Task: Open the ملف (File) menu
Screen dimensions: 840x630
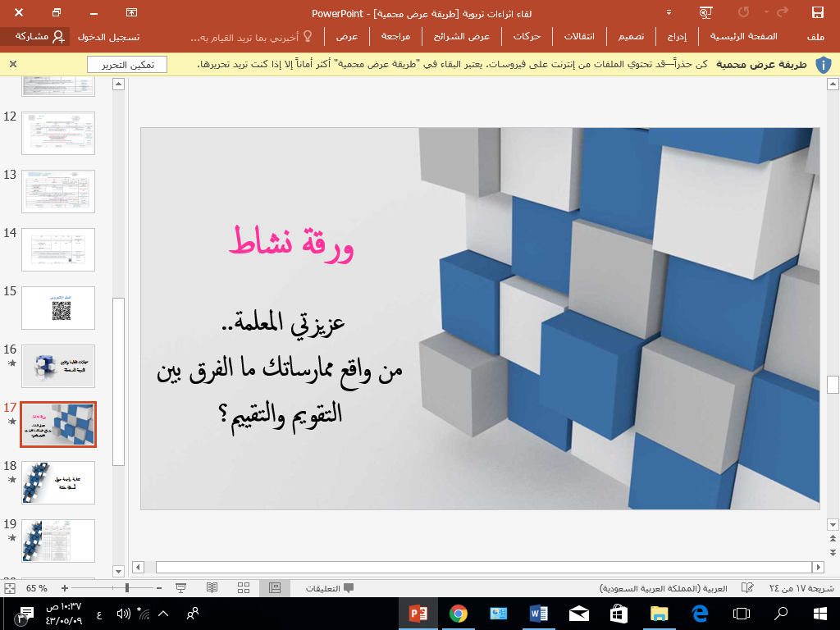Action: [x=815, y=37]
